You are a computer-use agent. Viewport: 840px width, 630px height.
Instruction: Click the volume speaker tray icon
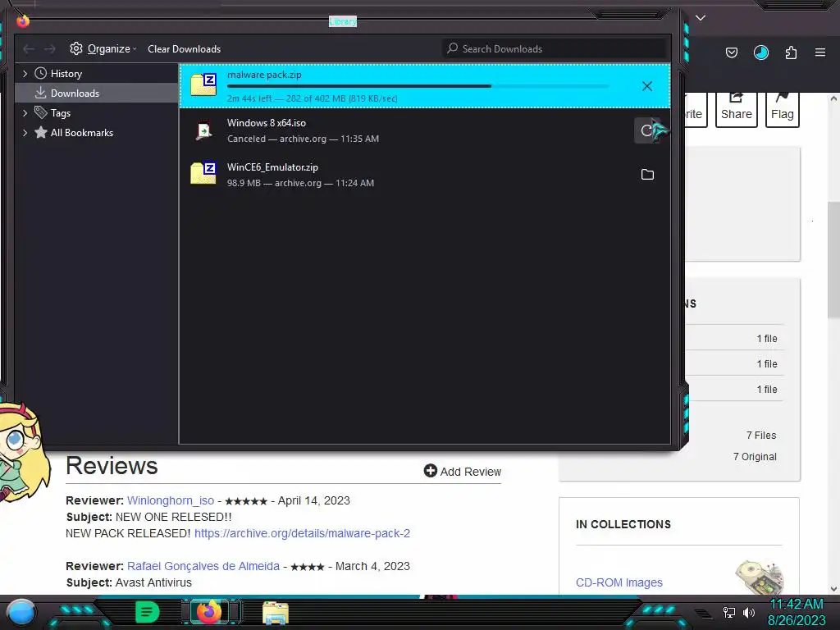(x=749, y=612)
